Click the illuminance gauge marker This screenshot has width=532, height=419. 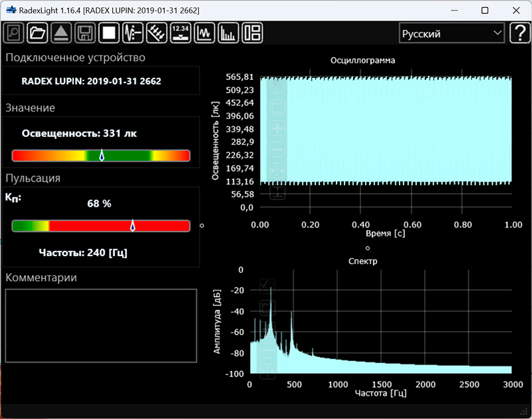[x=102, y=156]
